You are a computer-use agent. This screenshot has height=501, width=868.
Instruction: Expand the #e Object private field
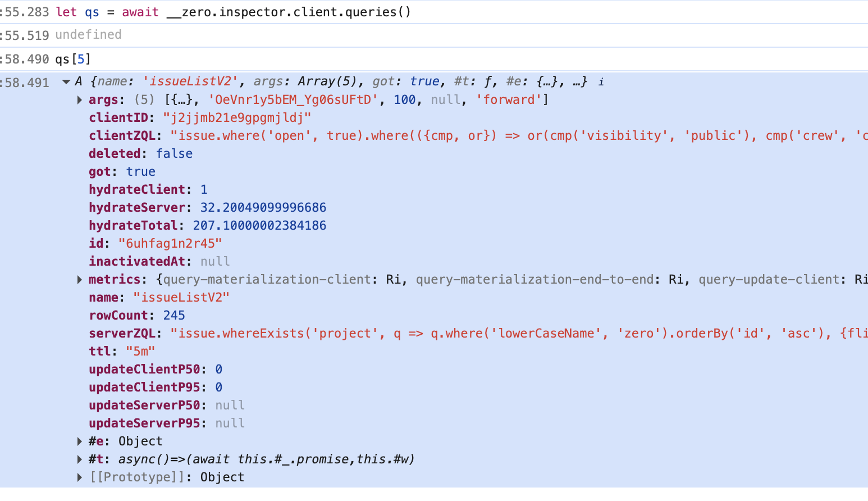tap(80, 441)
